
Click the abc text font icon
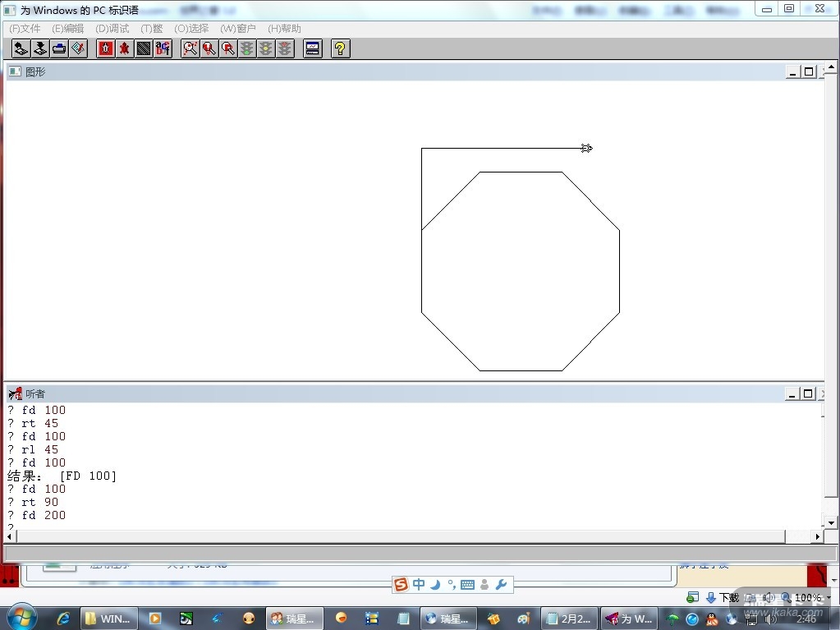[163, 48]
